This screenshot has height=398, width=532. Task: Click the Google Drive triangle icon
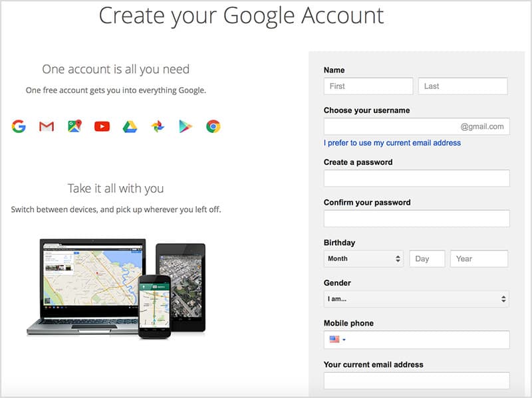[130, 126]
